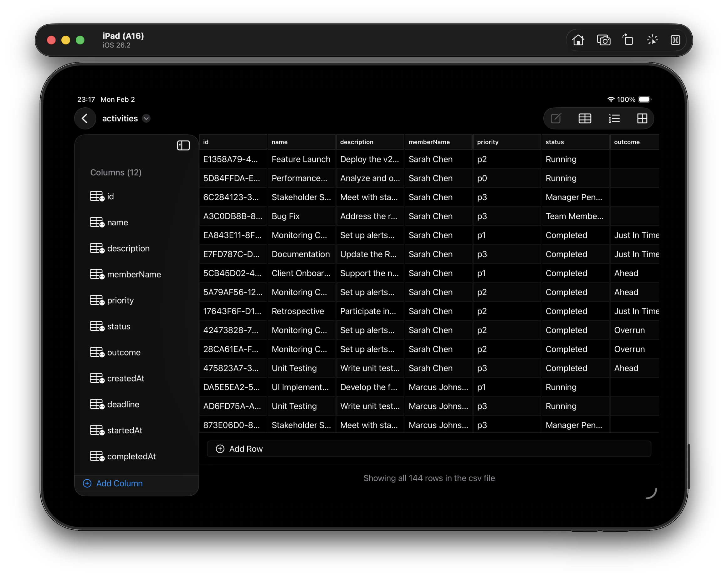728x582 pixels.
Task: Select the priority column in sidebar
Action: point(120,300)
